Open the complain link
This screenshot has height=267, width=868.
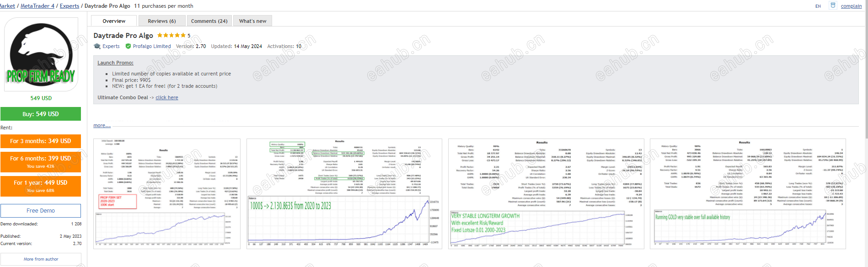tap(851, 6)
